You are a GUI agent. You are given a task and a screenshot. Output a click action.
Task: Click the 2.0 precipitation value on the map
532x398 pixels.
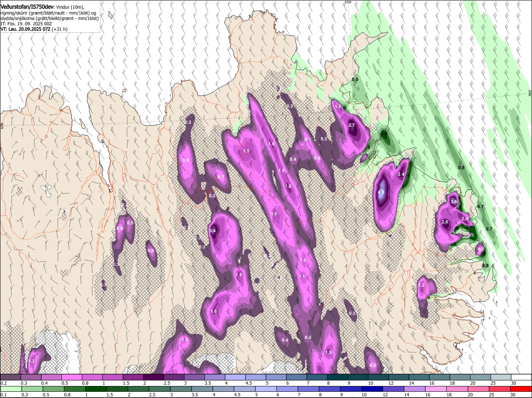465,219
